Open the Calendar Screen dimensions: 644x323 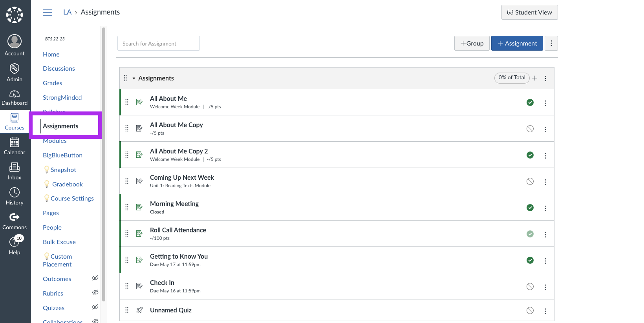(x=15, y=146)
